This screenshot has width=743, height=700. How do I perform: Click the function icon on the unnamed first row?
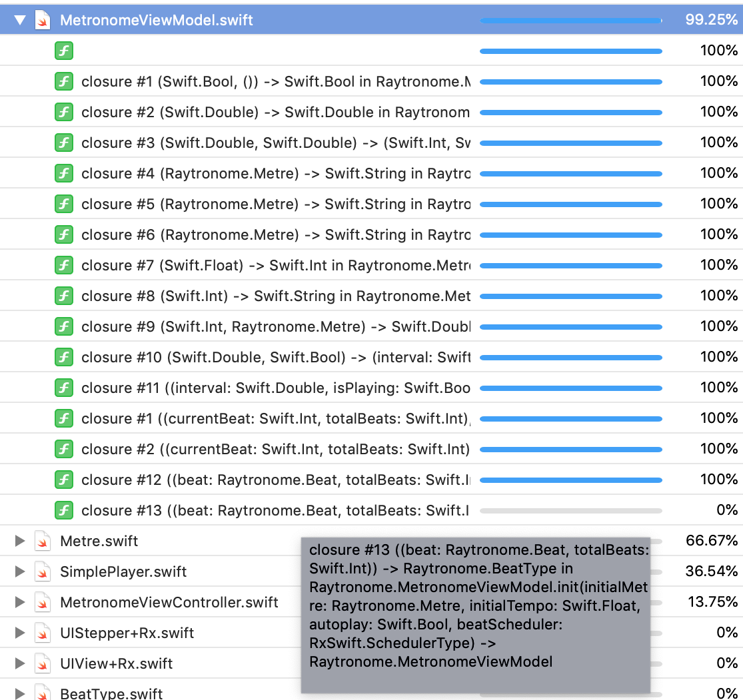click(64, 51)
